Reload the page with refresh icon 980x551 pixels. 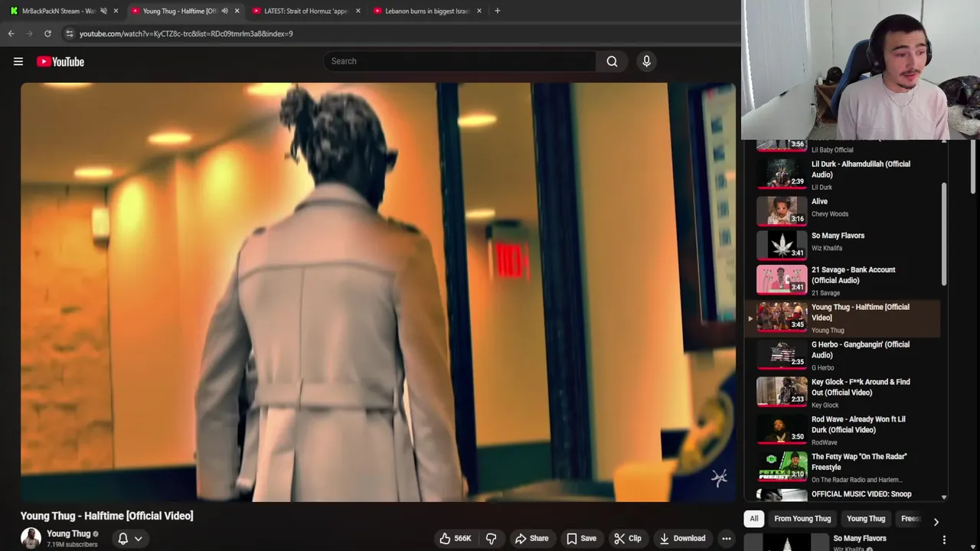point(47,34)
